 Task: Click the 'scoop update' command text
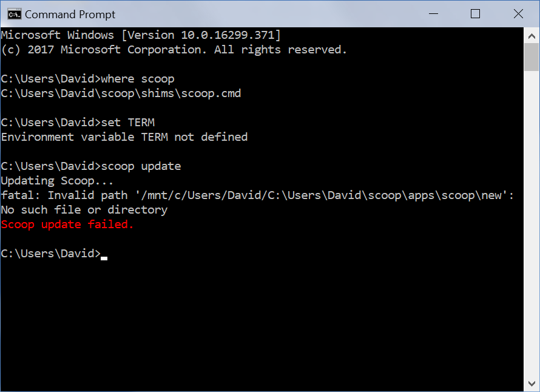[140, 166]
